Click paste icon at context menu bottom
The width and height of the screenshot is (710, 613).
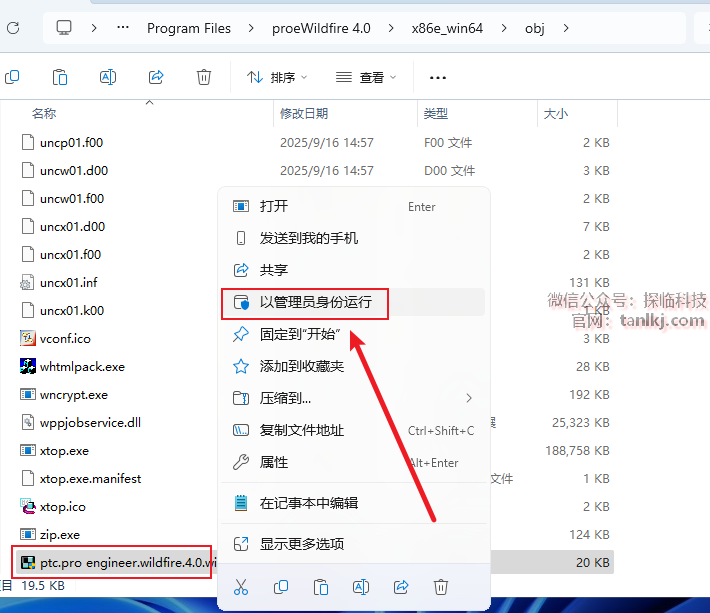point(321,587)
